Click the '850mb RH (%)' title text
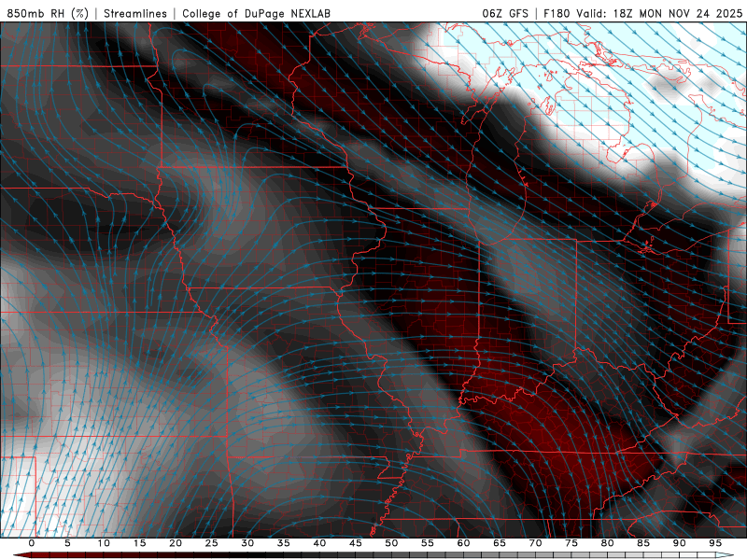This screenshot has width=747, height=560. [48, 13]
